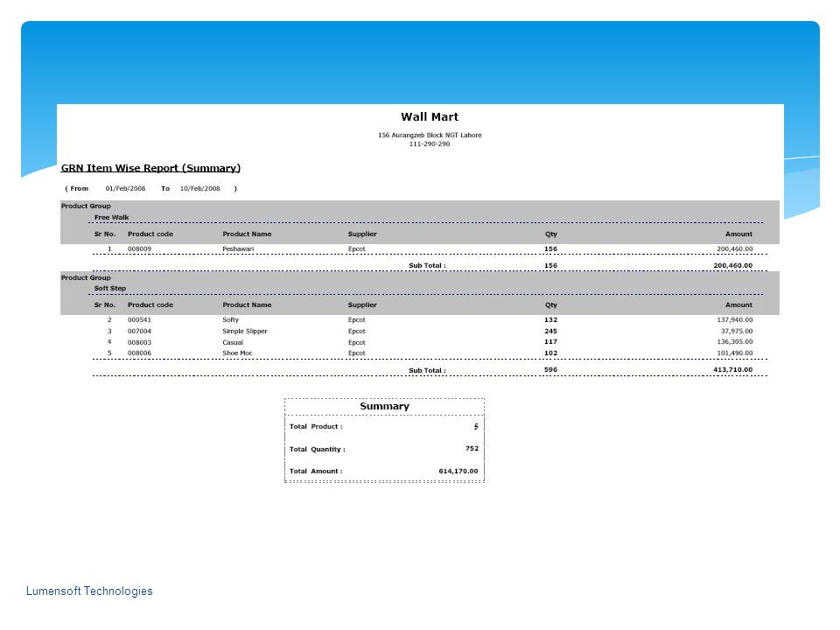This screenshot has height=630, width=840.
Task: Click amount '37,975.00'
Action: click(737, 331)
